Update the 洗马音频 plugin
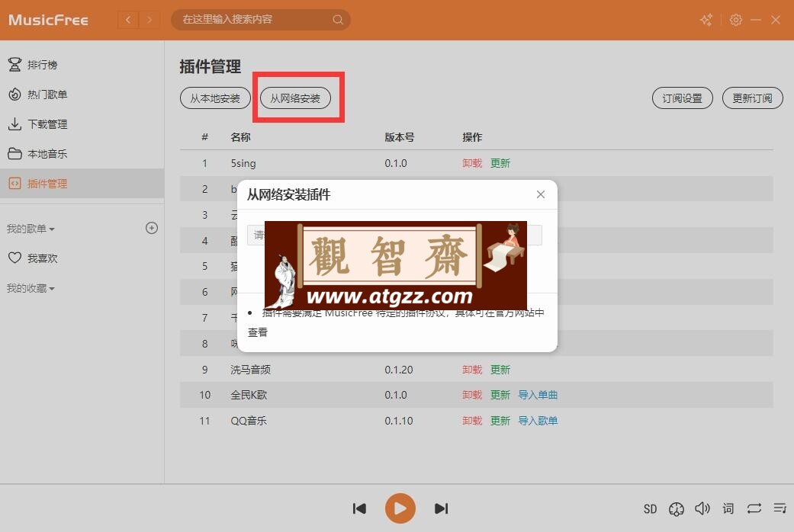The image size is (794, 532). tap(500, 370)
